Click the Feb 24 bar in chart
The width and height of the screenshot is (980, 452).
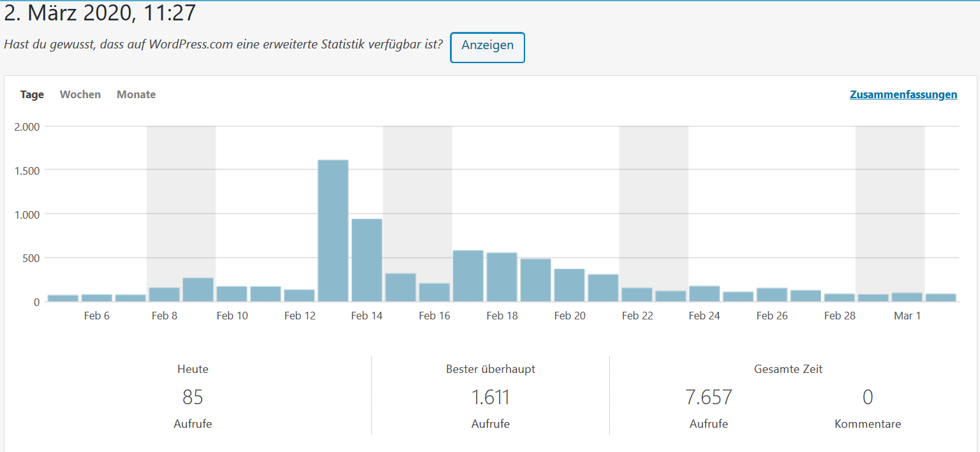point(704,294)
